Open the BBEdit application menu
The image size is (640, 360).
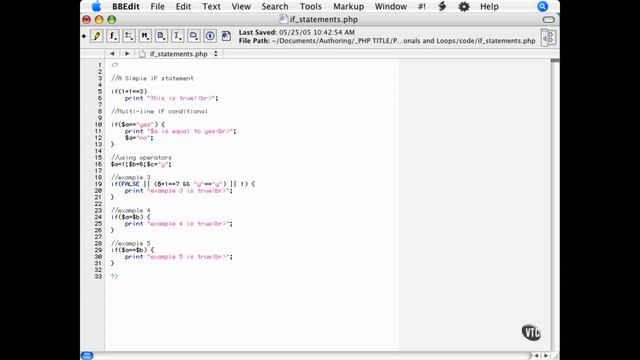(126, 7)
